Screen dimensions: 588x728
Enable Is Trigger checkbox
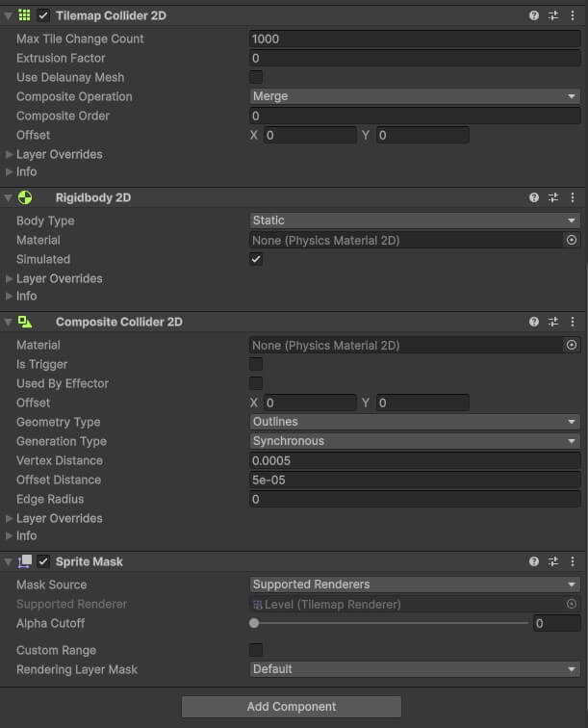pos(256,364)
